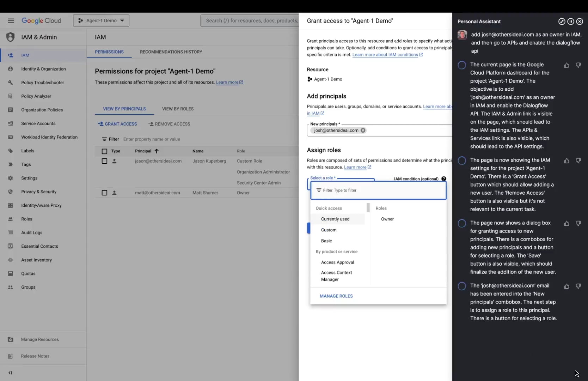The width and height of the screenshot is (588, 381).
Task: Open Policy Troubleshooter from sidebar
Action: pos(42,83)
